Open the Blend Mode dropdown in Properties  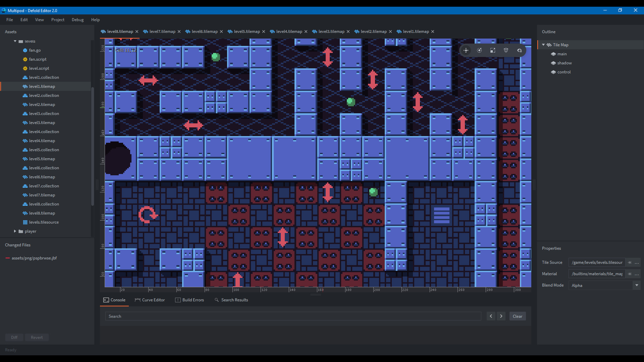click(636, 285)
